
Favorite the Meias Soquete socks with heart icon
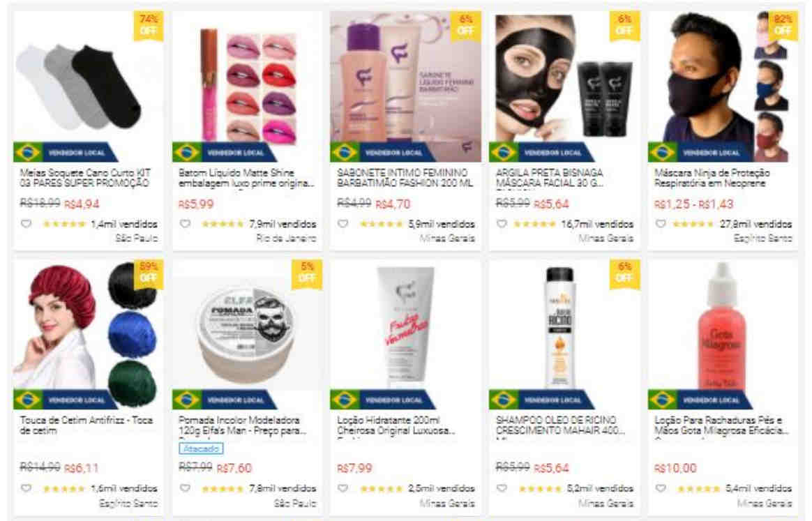[x=26, y=224]
